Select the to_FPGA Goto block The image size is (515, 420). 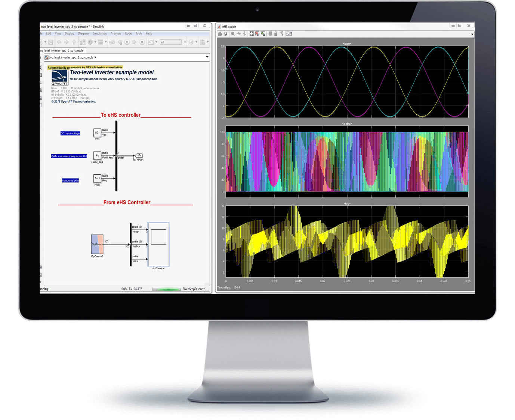[x=139, y=156]
